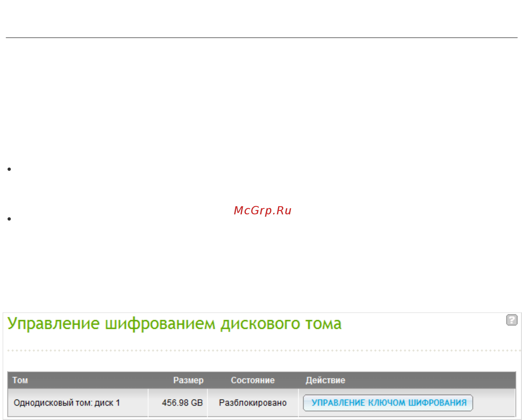Screen dimensions: 522x420
Task: Click the 'Действие' column header
Action: tap(325, 380)
